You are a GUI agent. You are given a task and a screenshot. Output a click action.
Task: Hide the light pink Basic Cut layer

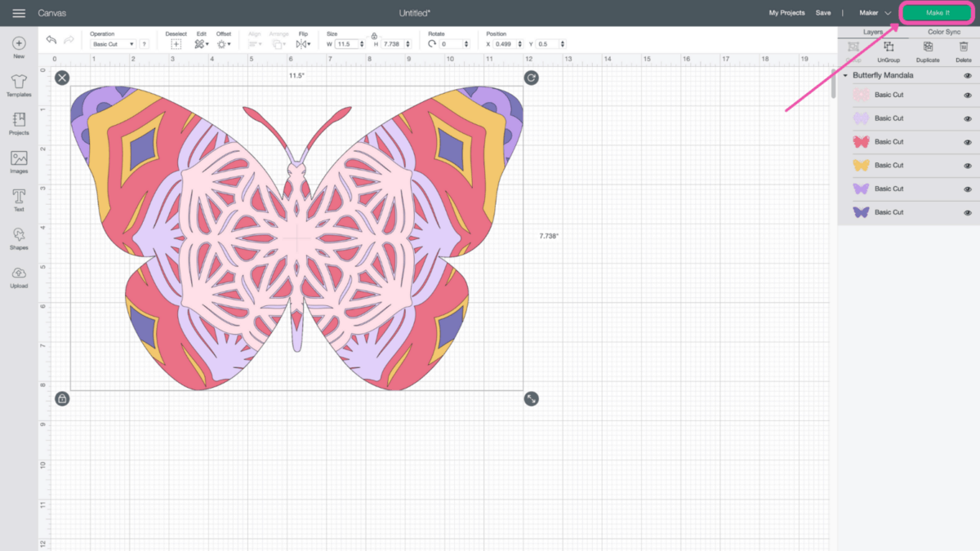point(968,95)
